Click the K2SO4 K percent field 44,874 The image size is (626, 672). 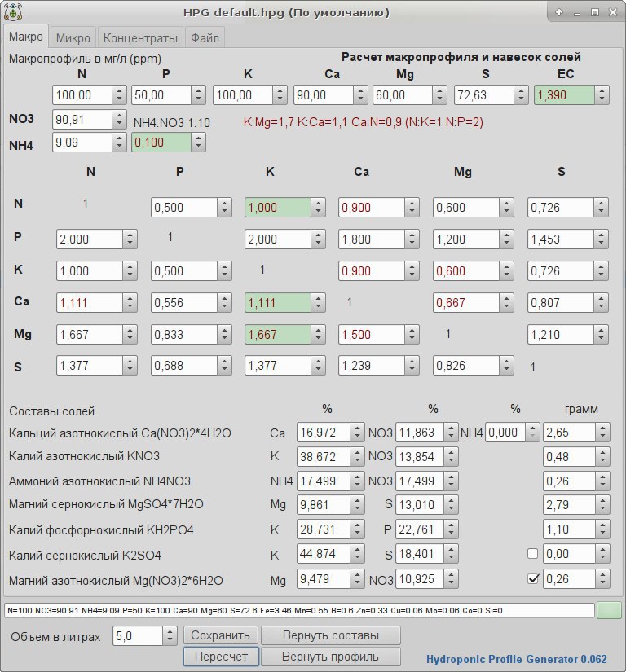pyautogui.click(x=324, y=554)
